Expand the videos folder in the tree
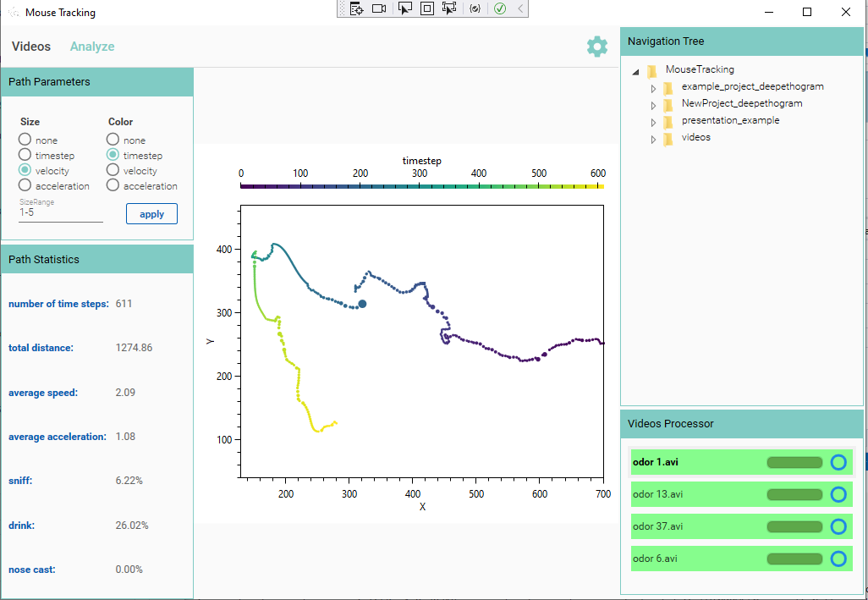The width and height of the screenshot is (868, 600). point(652,137)
